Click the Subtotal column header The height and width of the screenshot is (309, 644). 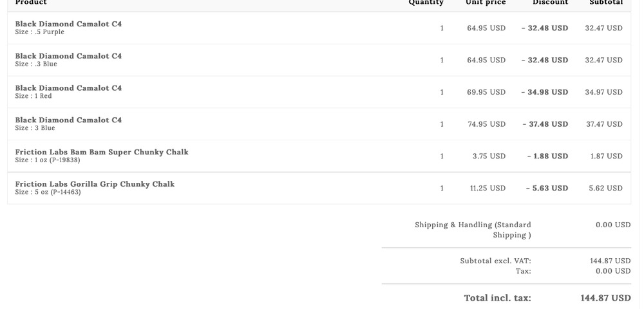(606, 3)
